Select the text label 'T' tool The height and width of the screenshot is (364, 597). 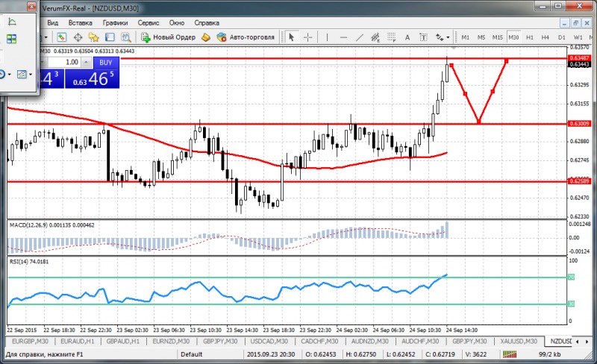pyautogui.click(x=423, y=37)
